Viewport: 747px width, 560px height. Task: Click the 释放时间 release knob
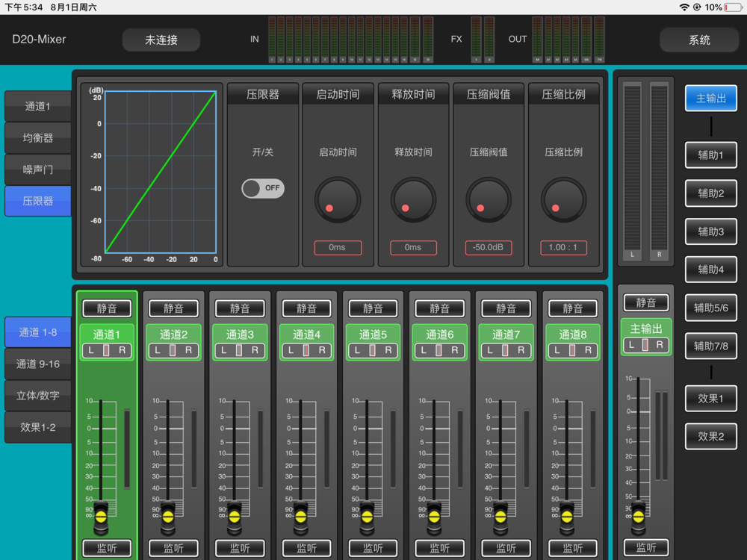(413, 200)
